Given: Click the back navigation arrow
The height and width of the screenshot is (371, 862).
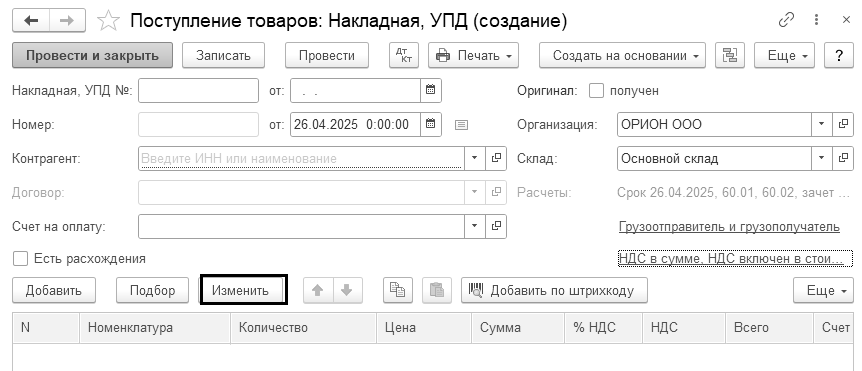Looking at the screenshot, I should (x=31, y=21).
